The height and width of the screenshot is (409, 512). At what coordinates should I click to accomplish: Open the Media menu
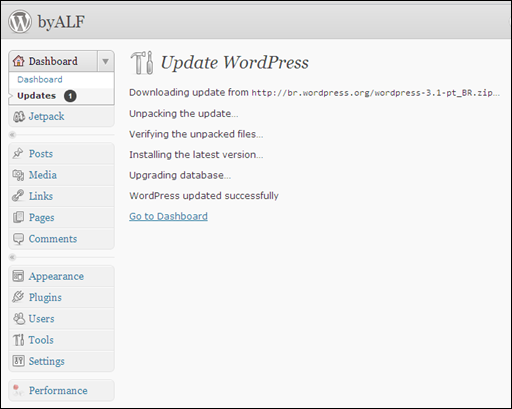click(43, 175)
